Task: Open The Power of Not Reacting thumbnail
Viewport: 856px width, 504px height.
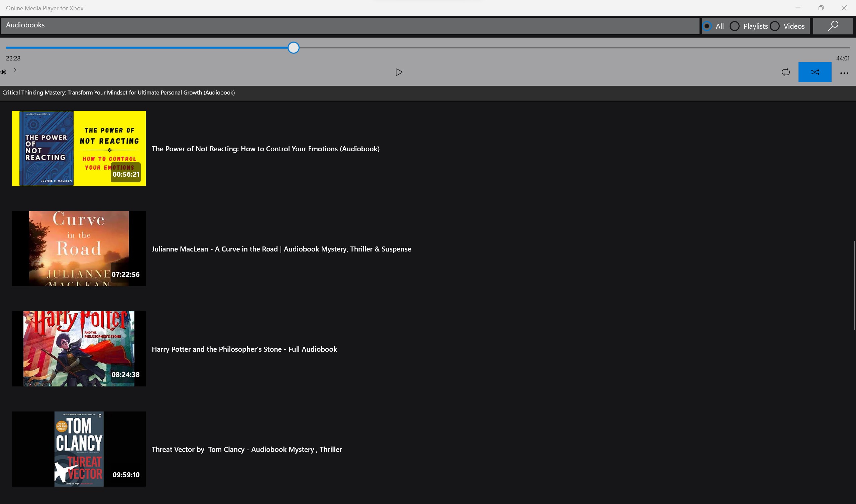Action: (x=79, y=148)
